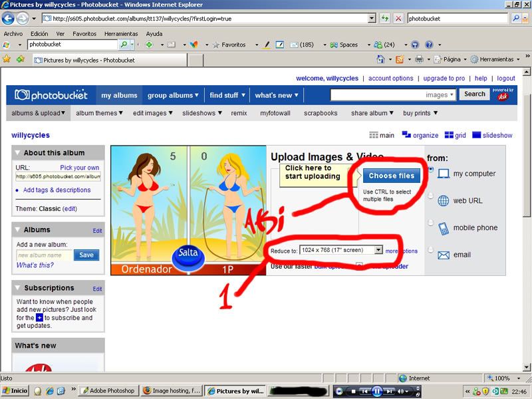Expand the edit images menu

coord(153,113)
